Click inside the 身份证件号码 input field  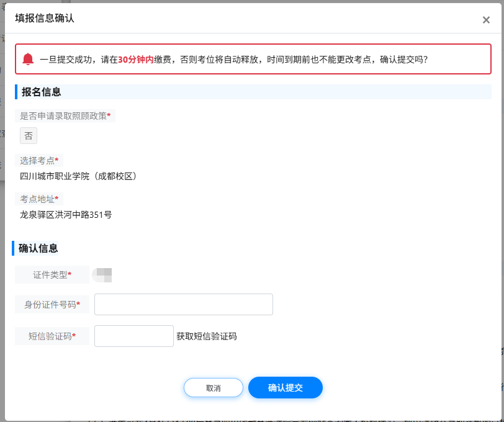183,304
